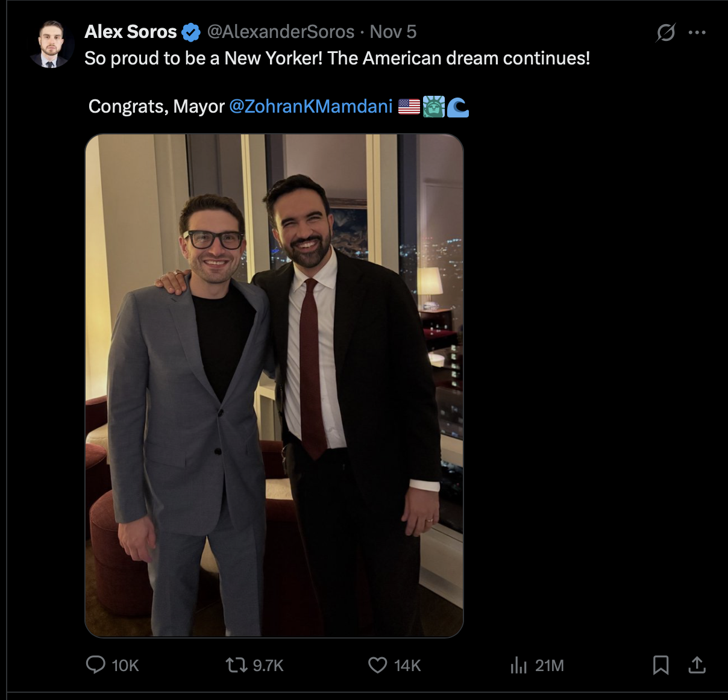Click the reply speech bubble icon
This screenshot has width=728, height=700.
96,664
